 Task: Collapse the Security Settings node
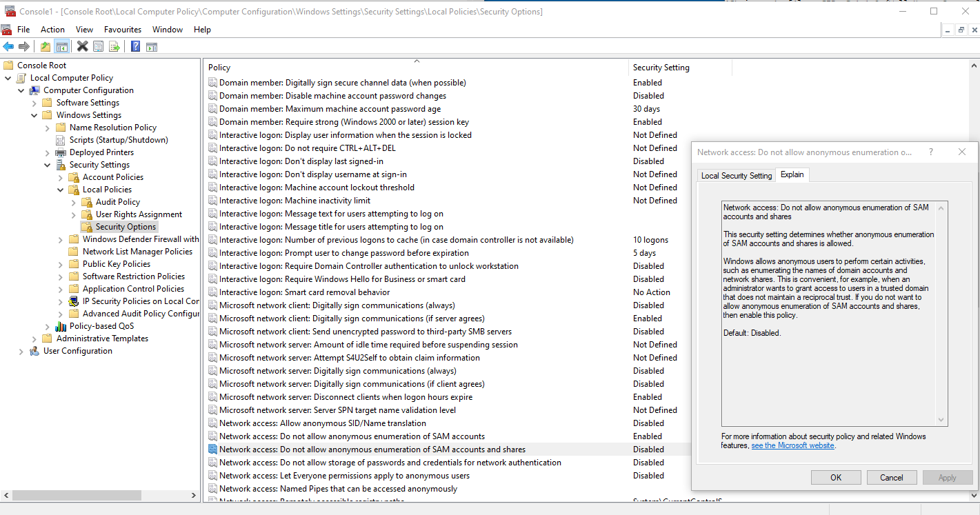48,165
